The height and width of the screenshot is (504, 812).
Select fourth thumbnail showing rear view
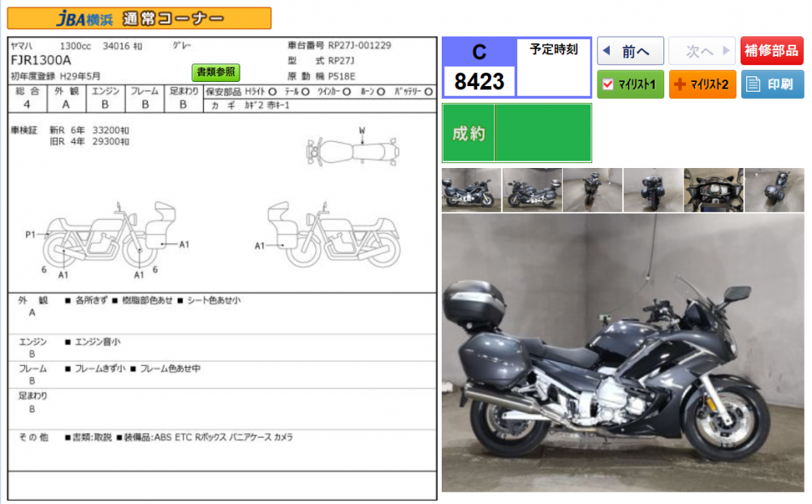(653, 190)
